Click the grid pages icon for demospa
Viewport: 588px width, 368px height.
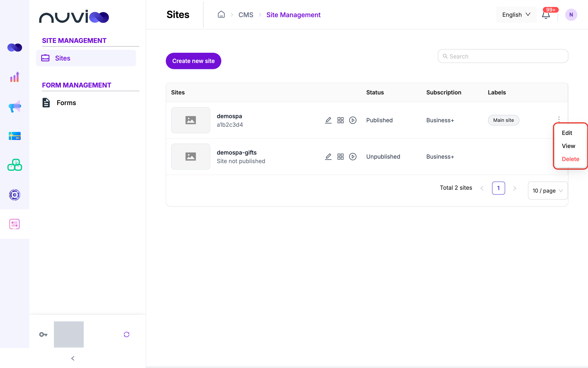(x=340, y=120)
